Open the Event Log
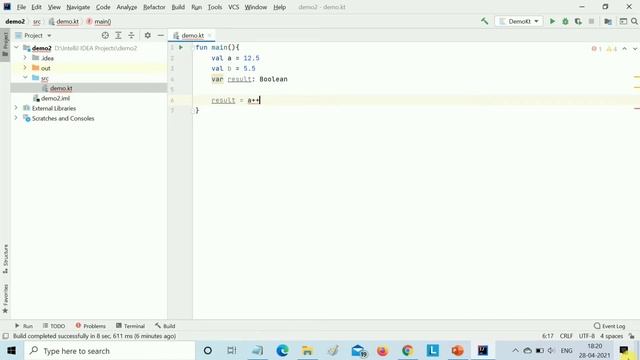640x360 pixels. point(610,326)
